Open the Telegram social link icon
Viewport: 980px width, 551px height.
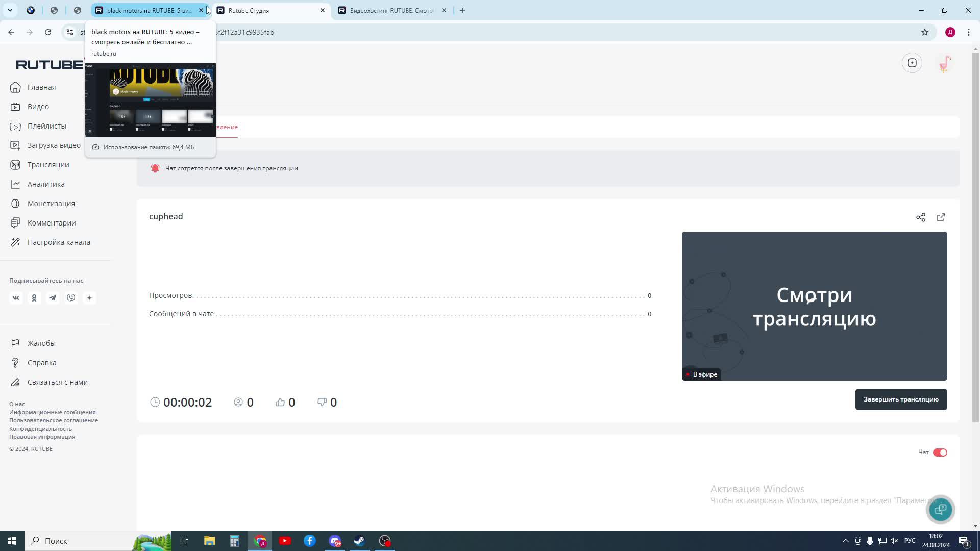(x=53, y=298)
